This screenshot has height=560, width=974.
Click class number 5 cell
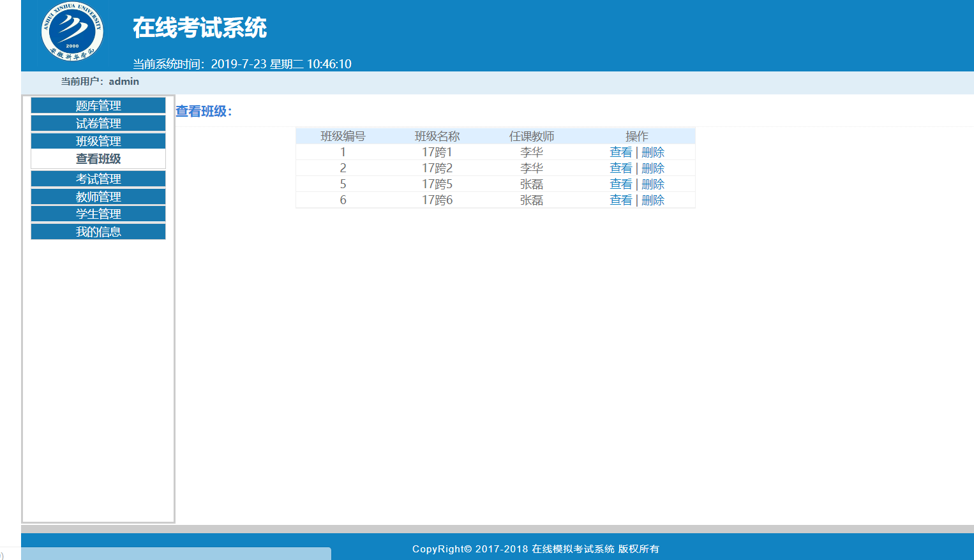[x=343, y=184]
